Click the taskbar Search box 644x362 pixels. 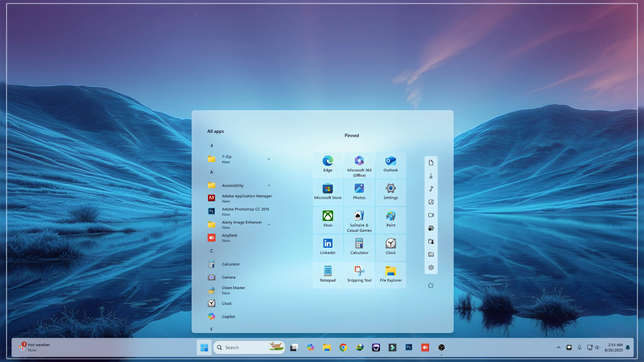click(x=249, y=347)
